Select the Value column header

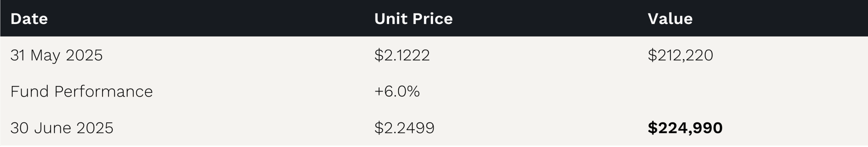point(670,19)
